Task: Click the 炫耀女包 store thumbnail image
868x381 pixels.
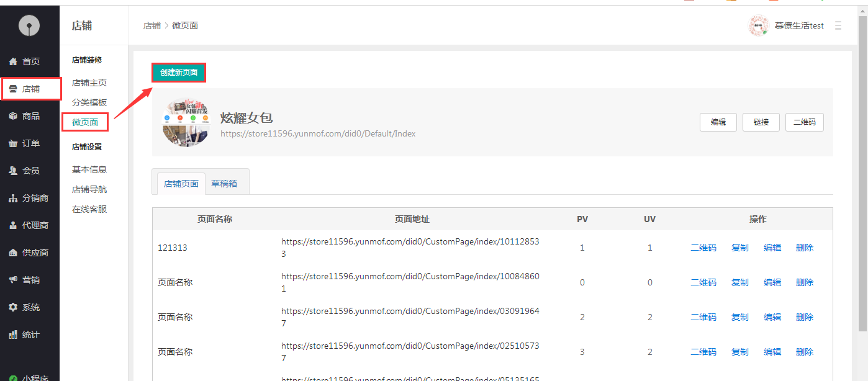Action: (x=186, y=122)
